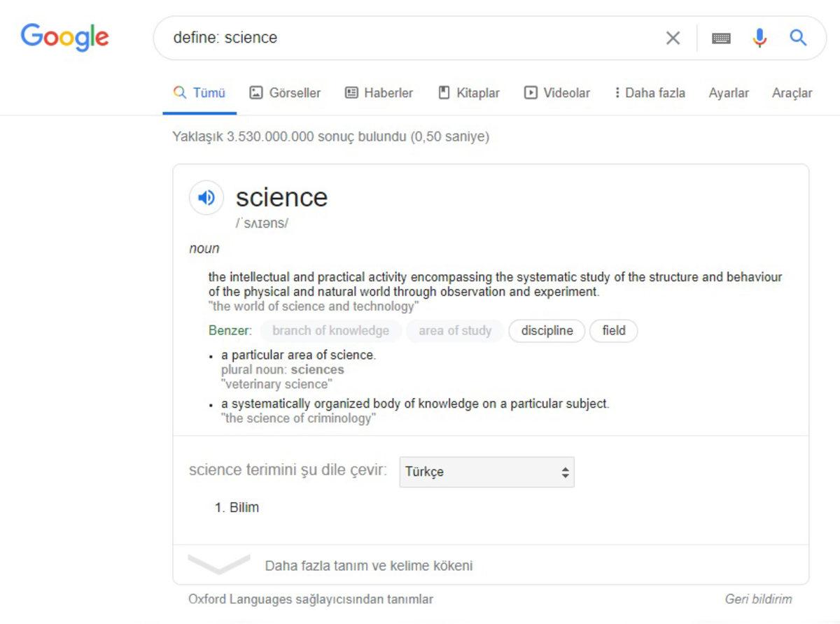Select the 'discipline' similar-word chip
840x624 pixels.
click(x=547, y=331)
